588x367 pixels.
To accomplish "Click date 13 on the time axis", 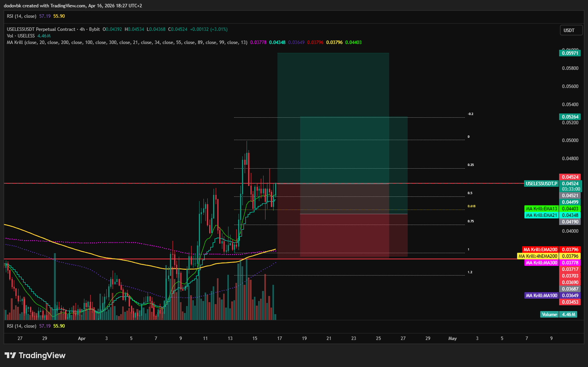I will click(230, 338).
